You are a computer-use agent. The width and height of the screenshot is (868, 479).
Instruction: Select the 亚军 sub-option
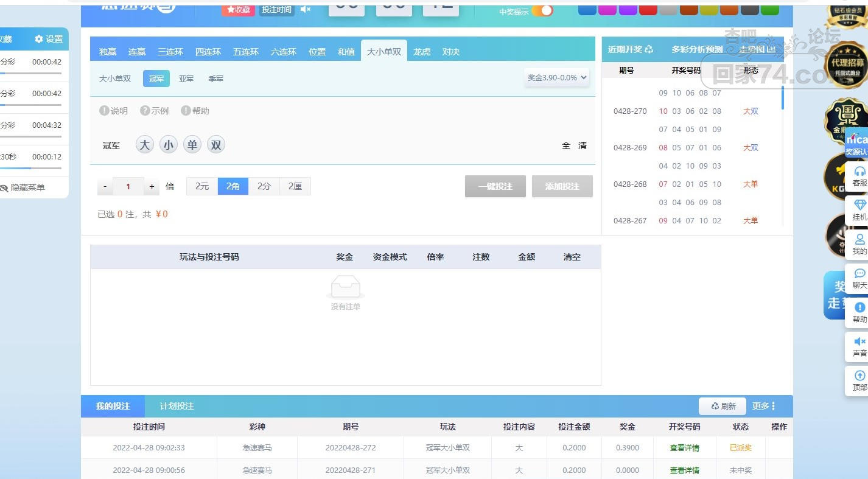tap(186, 79)
